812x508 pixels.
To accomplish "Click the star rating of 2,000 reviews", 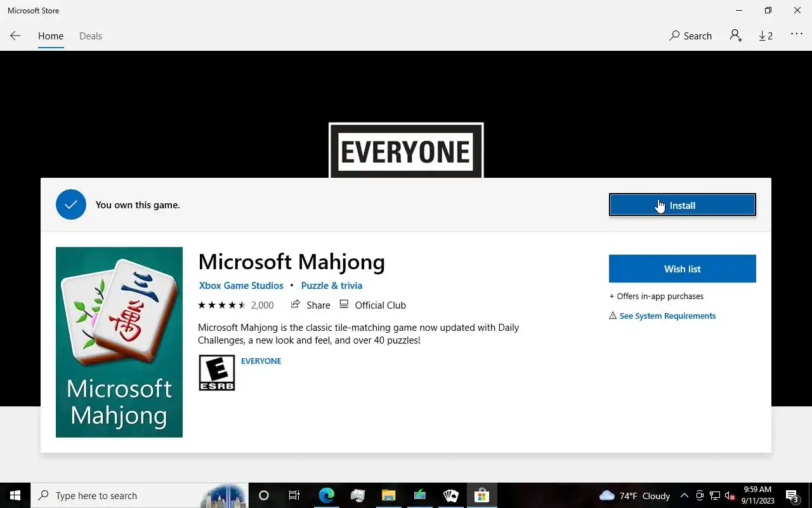I will click(235, 305).
